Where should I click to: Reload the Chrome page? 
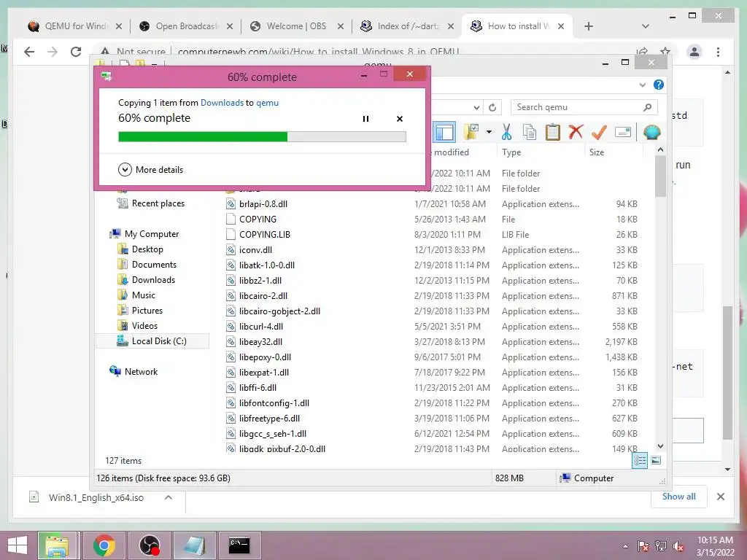(76, 52)
